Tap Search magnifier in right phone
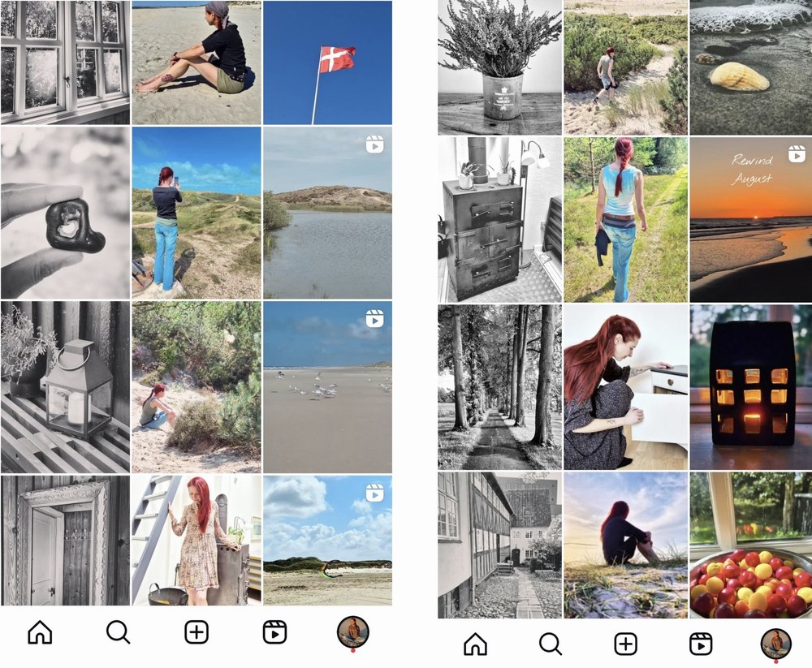Screen dimensions: 812x668 click(x=550, y=644)
